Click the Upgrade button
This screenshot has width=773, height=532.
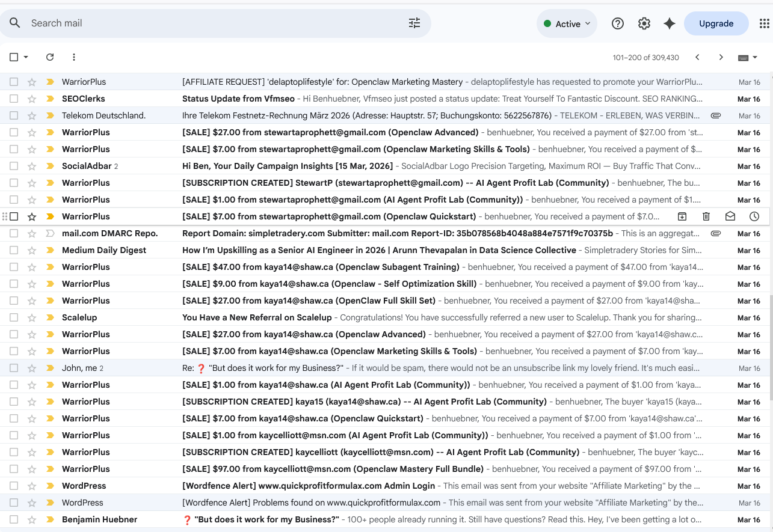pos(716,23)
